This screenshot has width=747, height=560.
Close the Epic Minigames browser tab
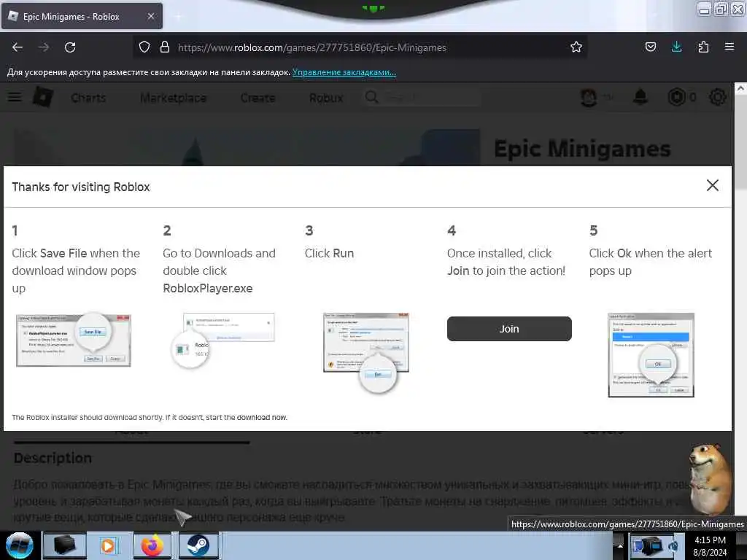click(150, 16)
